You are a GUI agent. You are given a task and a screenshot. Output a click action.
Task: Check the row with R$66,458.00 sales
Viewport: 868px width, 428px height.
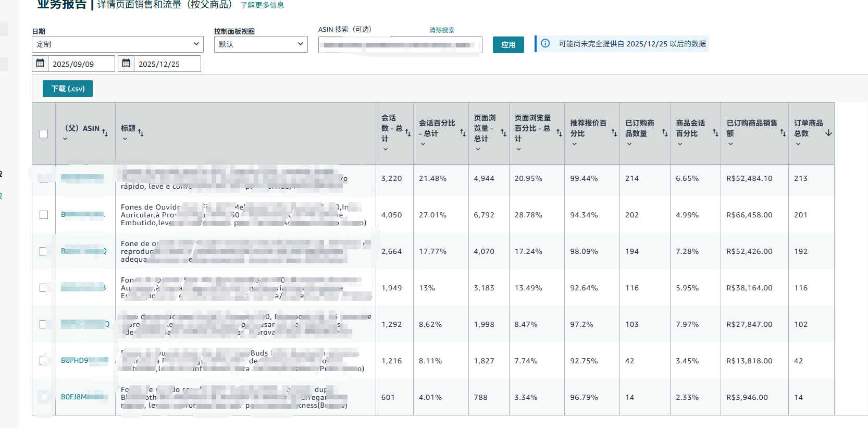(44, 215)
